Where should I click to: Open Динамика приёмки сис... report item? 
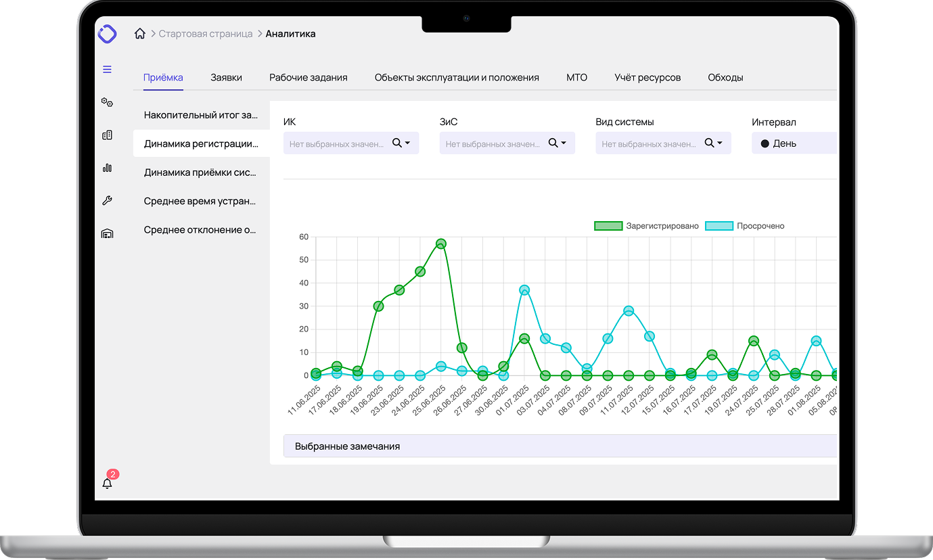pos(200,172)
